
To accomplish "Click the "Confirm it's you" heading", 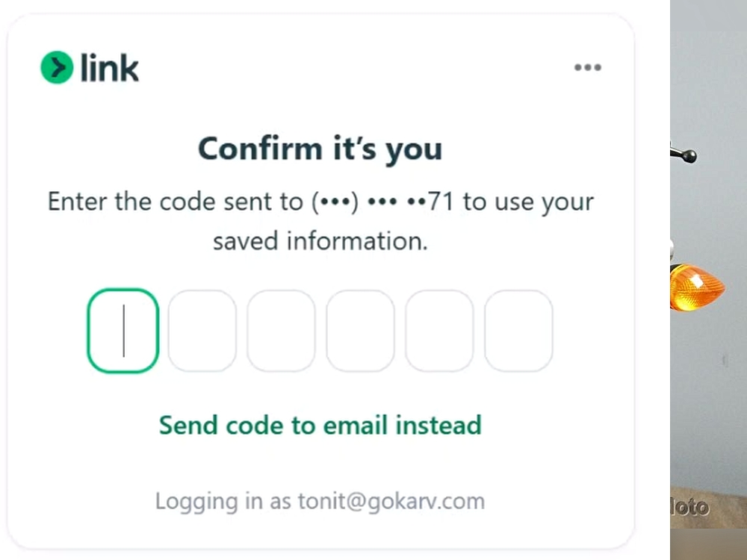I will click(320, 149).
